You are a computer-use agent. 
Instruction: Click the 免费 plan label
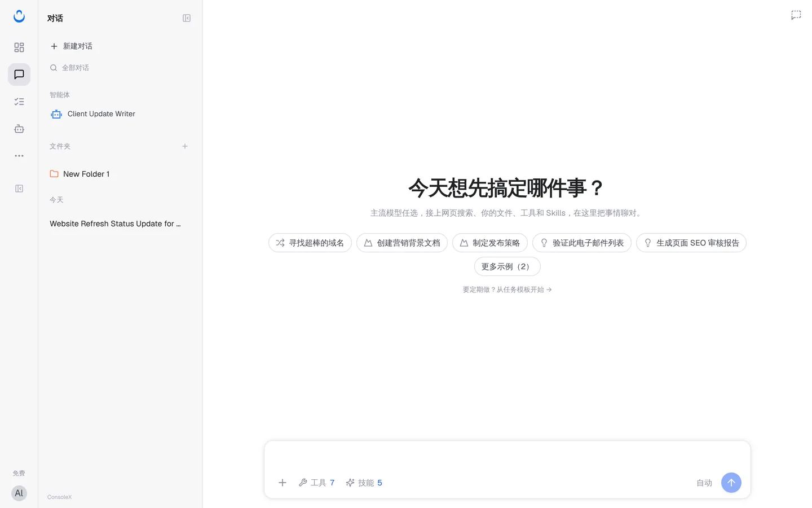[x=19, y=474]
